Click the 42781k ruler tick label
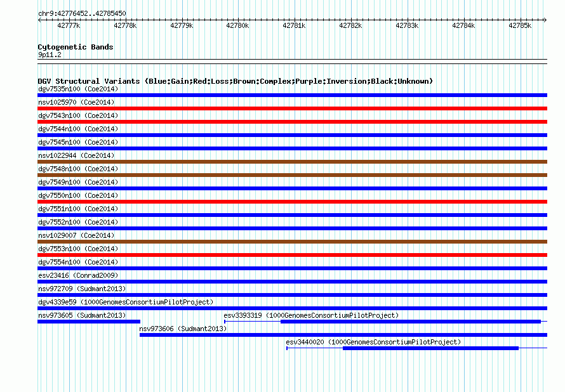Image resolution: width=565 pixels, height=392 pixels. (x=294, y=25)
